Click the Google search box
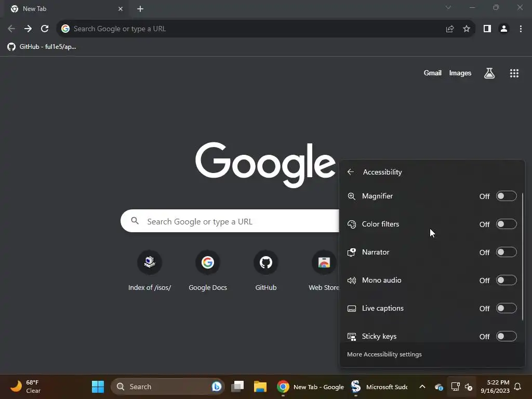Image resolution: width=532 pixels, height=399 pixels. point(230,221)
